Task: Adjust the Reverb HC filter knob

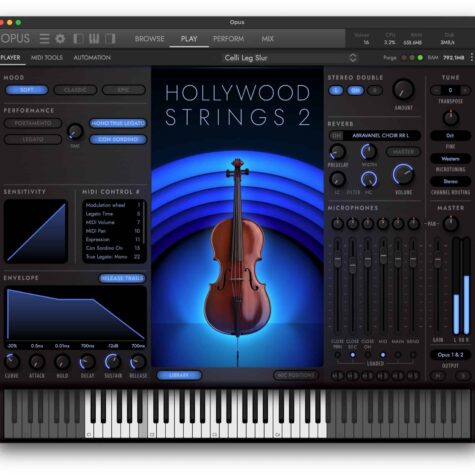Action: tap(369, 179)
